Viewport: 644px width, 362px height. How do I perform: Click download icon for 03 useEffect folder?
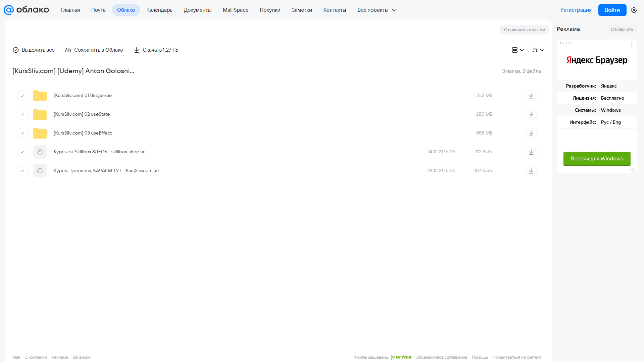531,133
